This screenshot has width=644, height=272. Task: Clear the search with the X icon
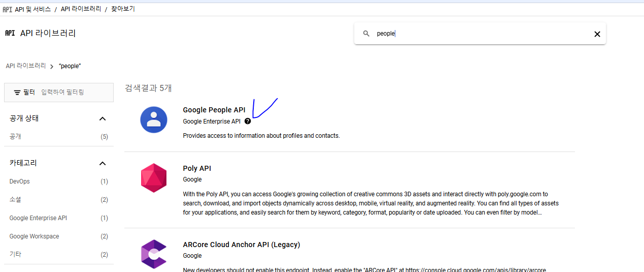pos(597,34)
